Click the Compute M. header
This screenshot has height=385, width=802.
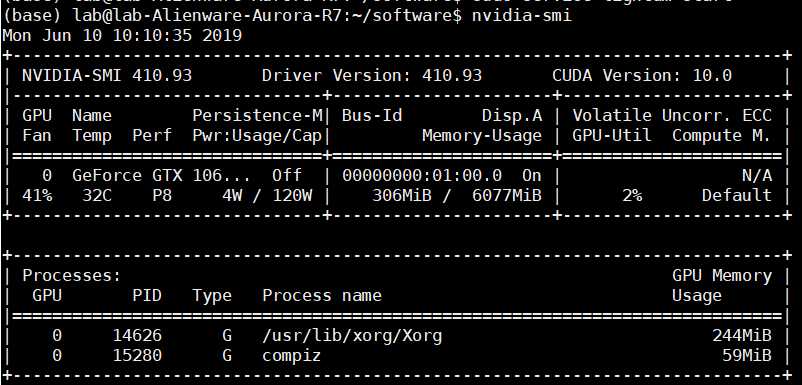(721, 136)
